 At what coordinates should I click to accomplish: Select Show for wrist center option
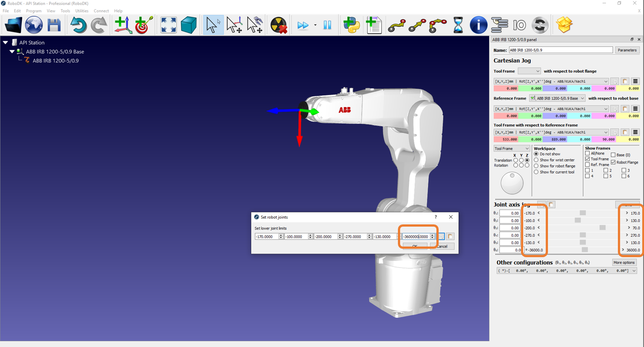(536, 160)
